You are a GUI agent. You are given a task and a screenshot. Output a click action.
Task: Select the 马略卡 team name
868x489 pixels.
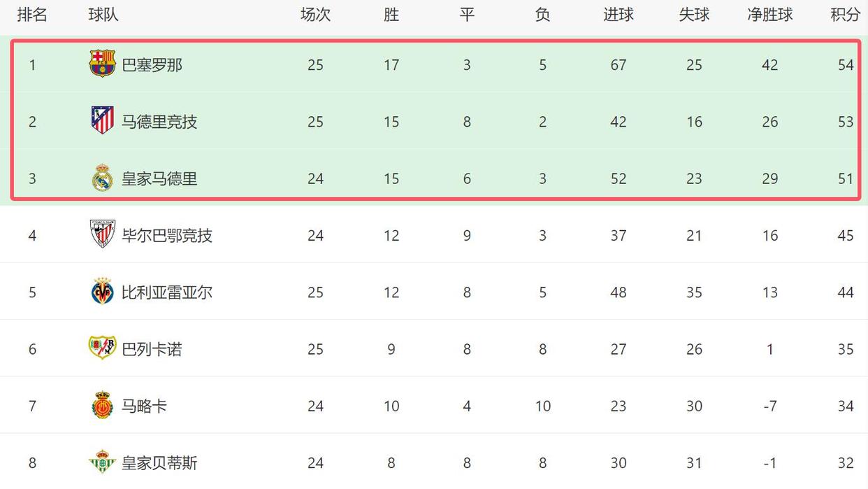pos(145,406)
